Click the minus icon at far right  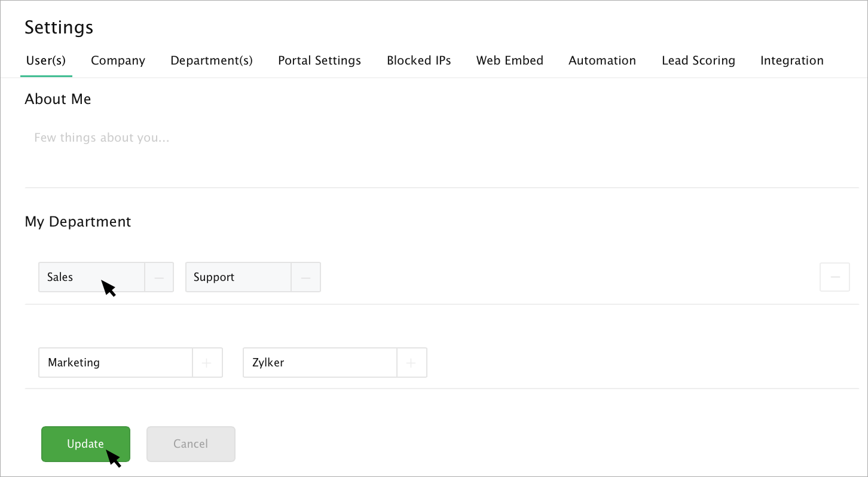(835, 277)
